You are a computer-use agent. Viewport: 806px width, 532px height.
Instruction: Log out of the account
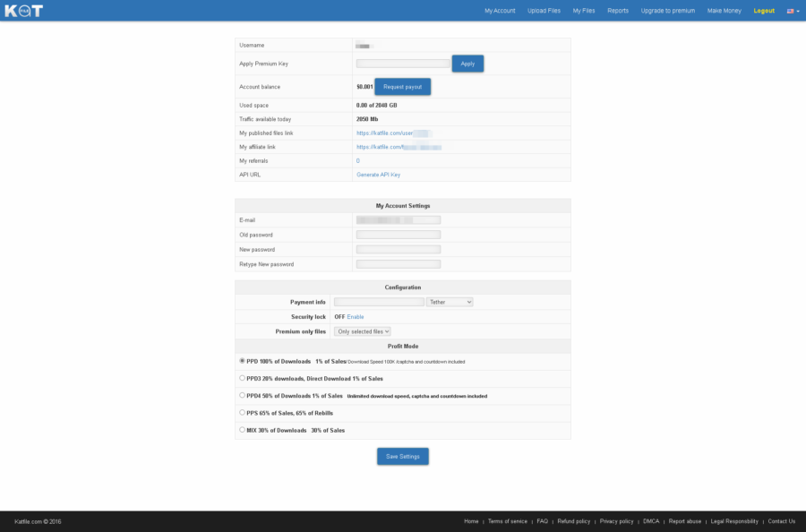[764, 11]
